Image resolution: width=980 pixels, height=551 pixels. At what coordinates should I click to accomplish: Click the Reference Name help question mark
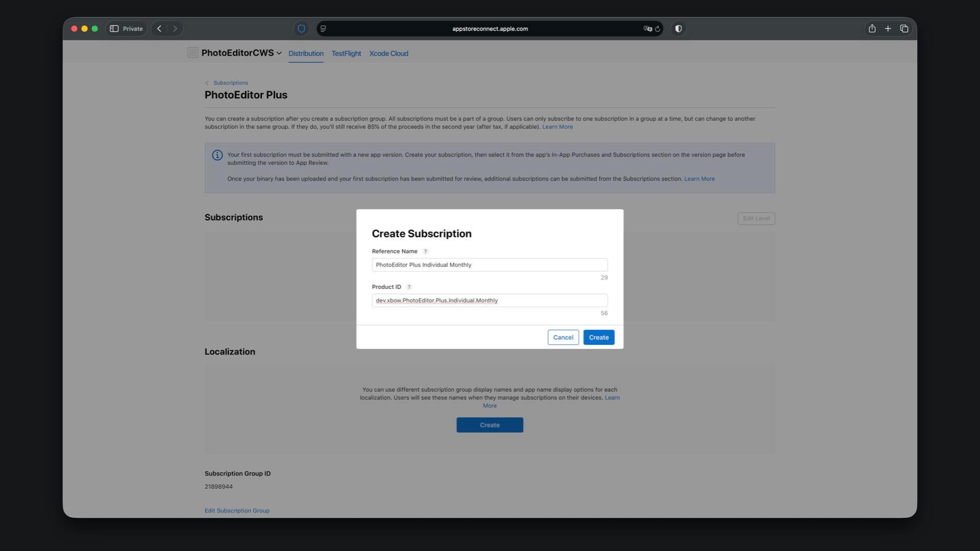click(x=425, y=252)
